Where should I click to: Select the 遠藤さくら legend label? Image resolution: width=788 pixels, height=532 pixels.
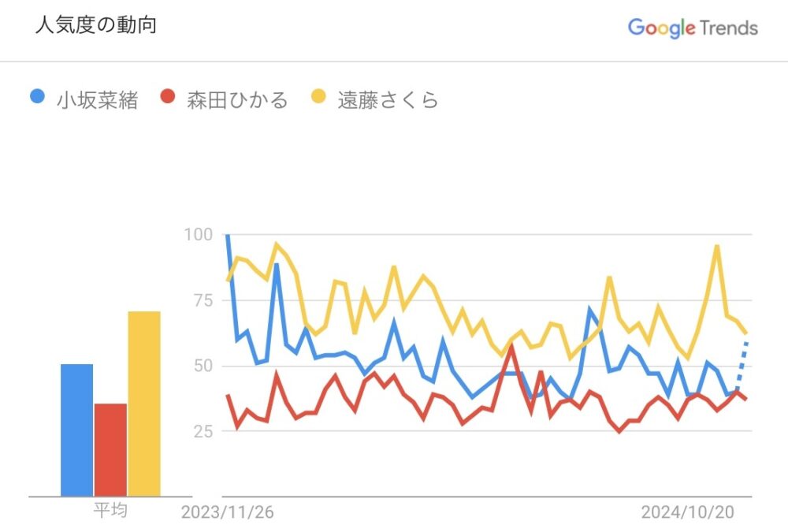[388, 100]
